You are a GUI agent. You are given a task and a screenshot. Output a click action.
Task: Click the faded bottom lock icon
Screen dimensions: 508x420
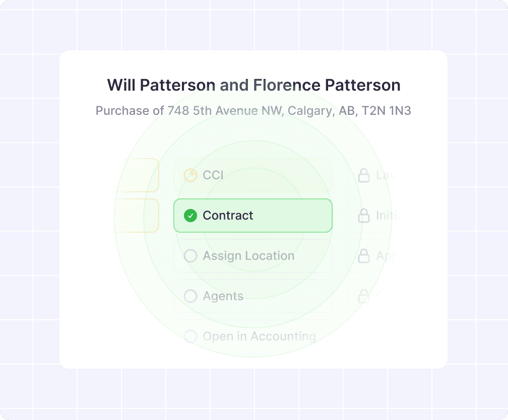tap(363, 297)
